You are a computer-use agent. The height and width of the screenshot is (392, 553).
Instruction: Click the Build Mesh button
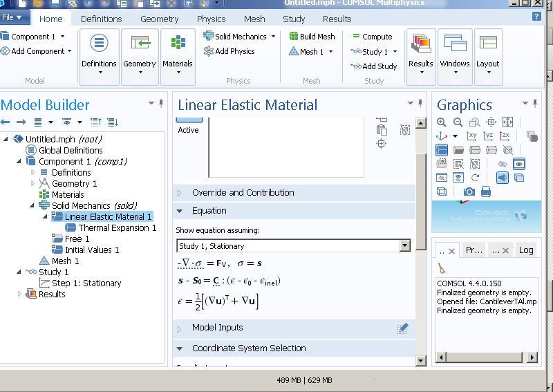click(312, 37)
